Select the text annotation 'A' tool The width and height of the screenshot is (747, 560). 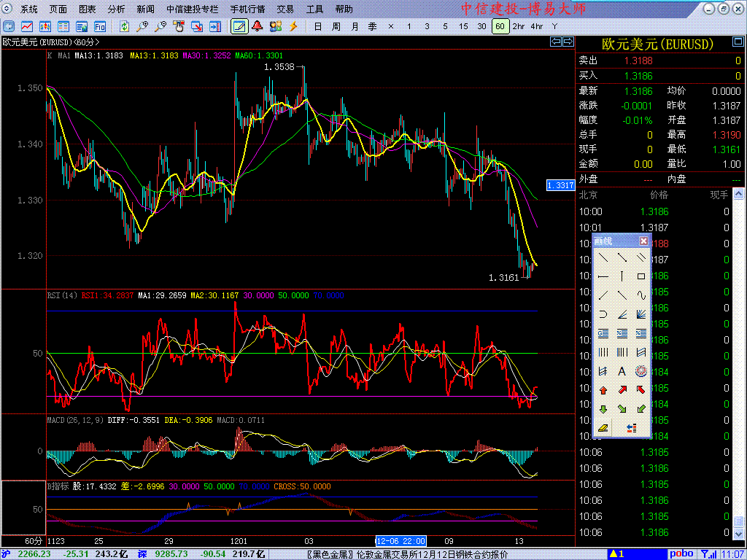click(x=622, y=371)
